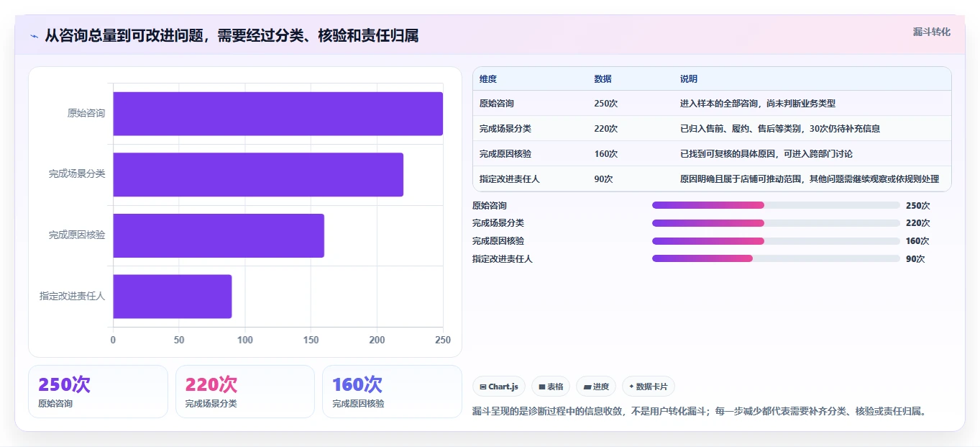The width and height of the screenshot is (980, 447).
Task: Click the 250次 value beside the progress bar
Action: [917, 206]
